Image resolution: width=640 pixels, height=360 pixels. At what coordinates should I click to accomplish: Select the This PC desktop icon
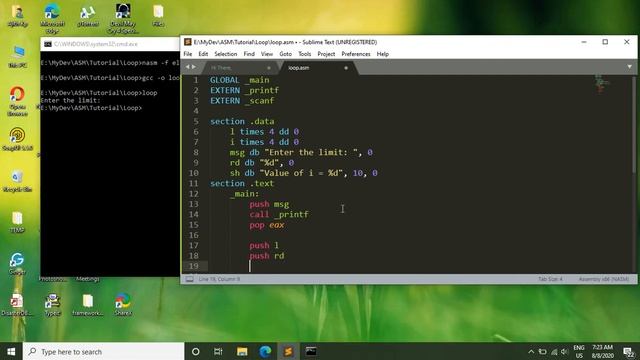click(18, 56)
